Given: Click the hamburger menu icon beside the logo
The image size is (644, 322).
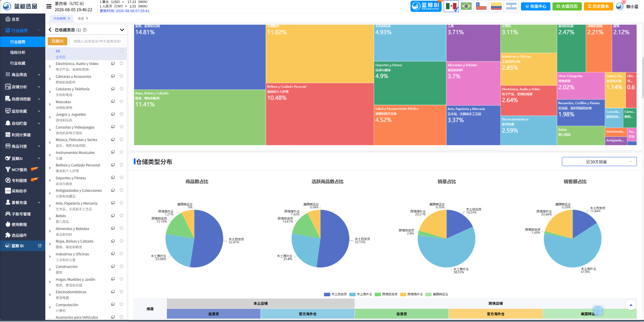Looking at the screenshot, I should [x=49, y=6].
